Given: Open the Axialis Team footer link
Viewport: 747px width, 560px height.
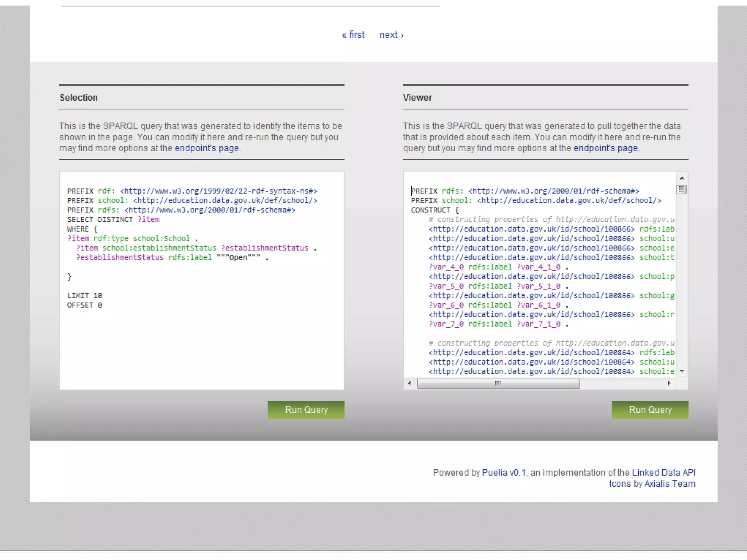Looking at the screenshot, I should [x=670, y=484].
